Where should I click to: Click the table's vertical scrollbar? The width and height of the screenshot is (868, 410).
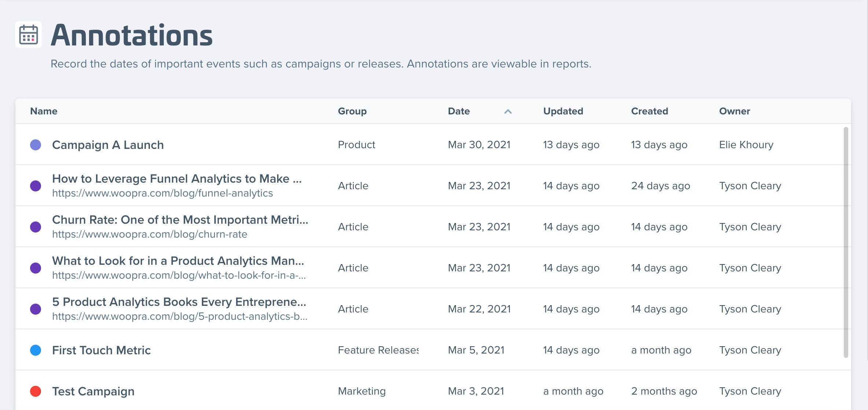(846, 242)
